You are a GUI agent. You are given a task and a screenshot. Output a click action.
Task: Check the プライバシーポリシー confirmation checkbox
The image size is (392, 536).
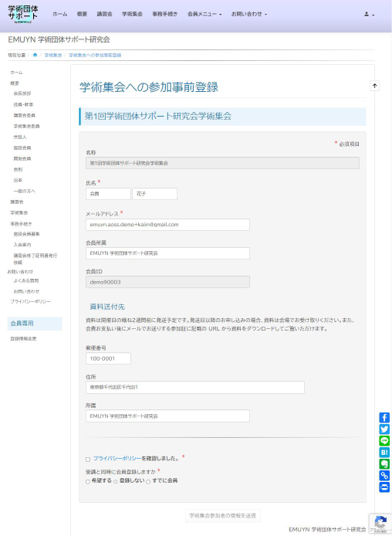point(88,460)
